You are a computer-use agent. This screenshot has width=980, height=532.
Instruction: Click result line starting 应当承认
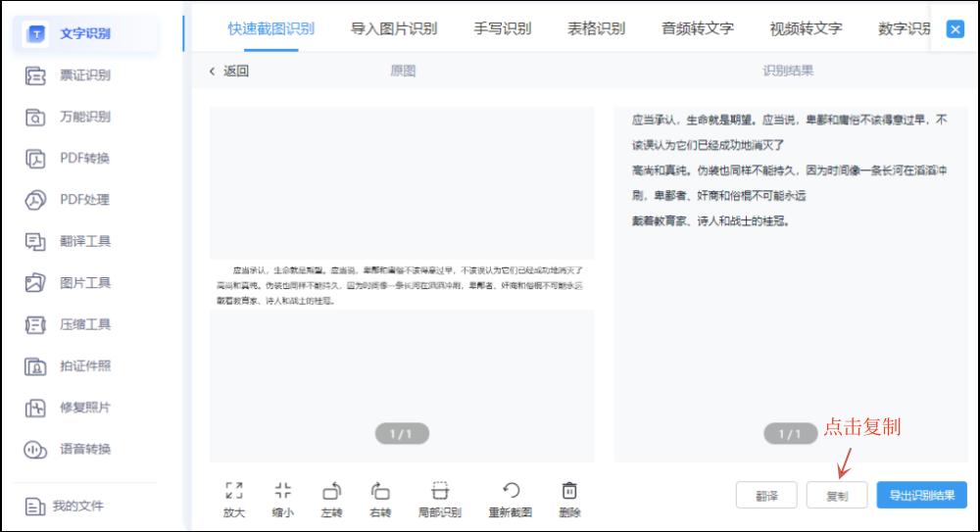pyautogui.click(x=790, y=121)
